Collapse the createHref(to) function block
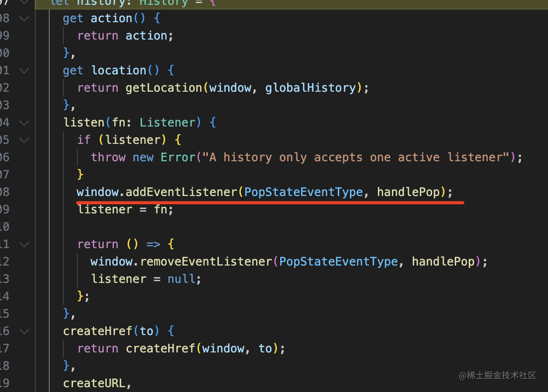Screen dimensions: 548x392 pos(24,331)
